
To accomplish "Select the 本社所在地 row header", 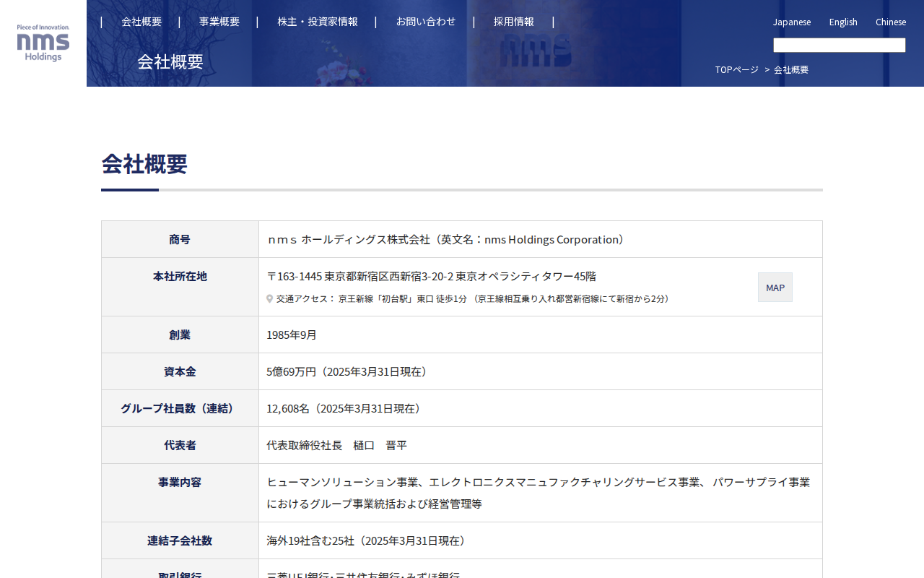I will 180,287.
